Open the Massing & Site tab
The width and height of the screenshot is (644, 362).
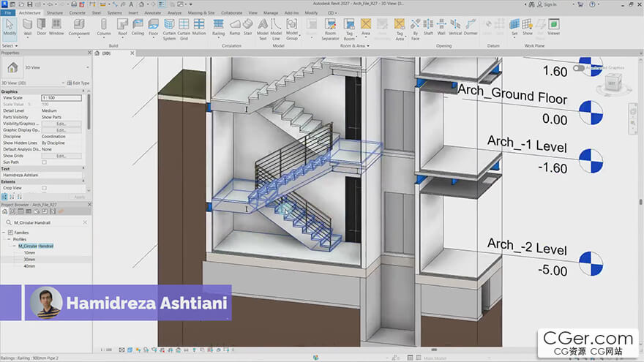click(201, 13)
